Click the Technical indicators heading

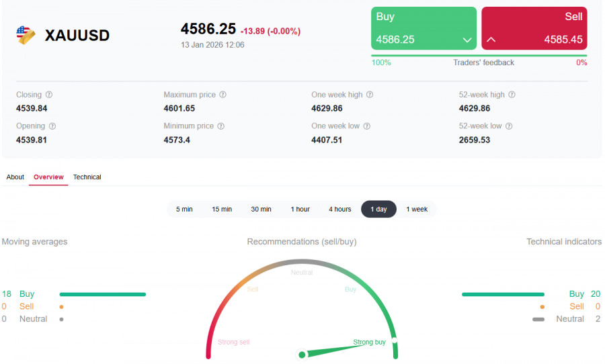[564, 242]
